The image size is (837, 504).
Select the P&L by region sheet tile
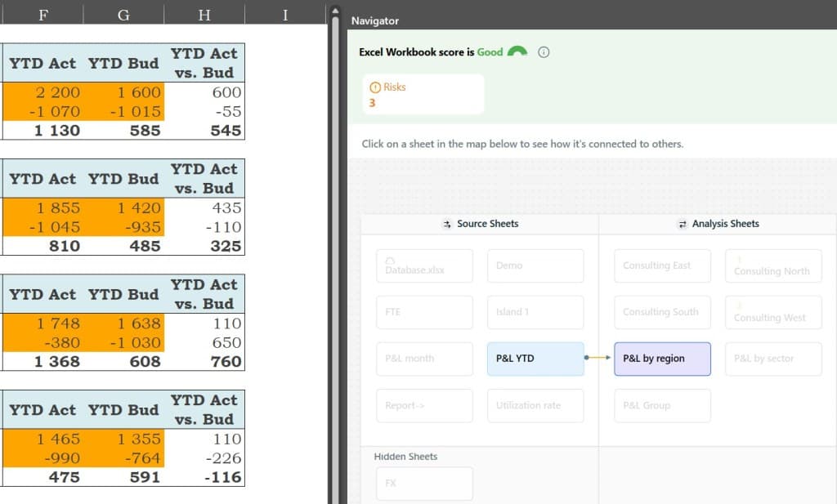coord(662,358)
